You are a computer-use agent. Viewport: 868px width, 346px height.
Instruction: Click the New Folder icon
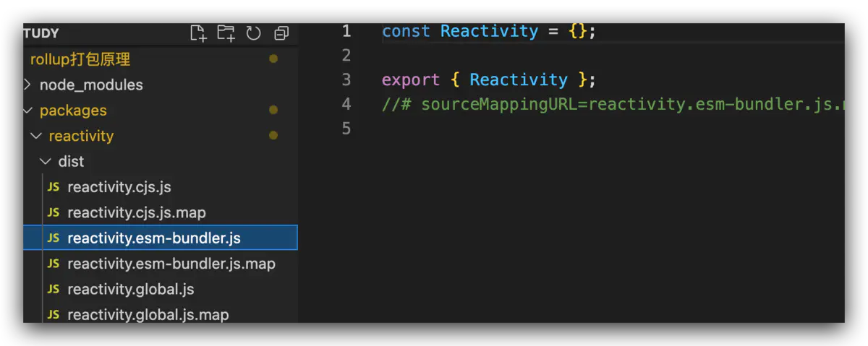(226, 33)
